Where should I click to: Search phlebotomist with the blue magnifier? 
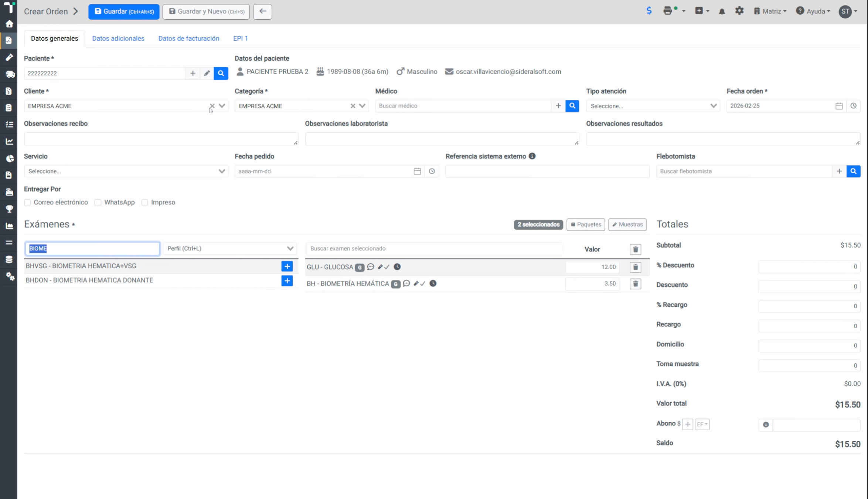tap(854, 171)
